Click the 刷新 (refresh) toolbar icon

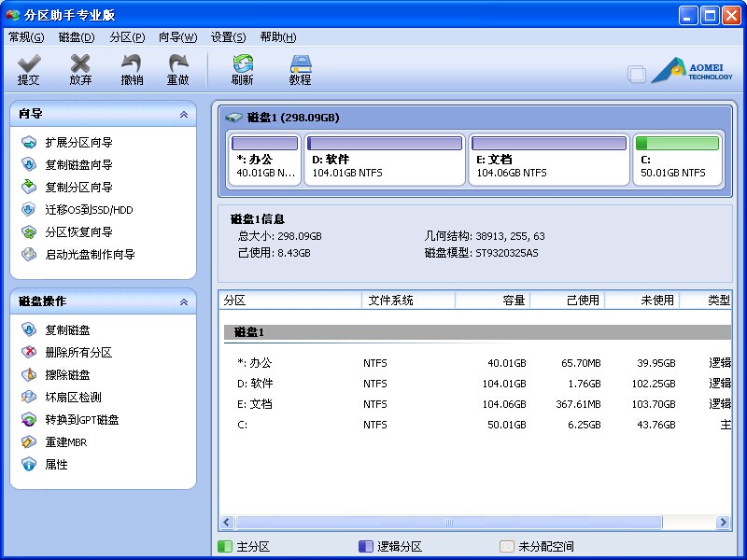point(243,63)
